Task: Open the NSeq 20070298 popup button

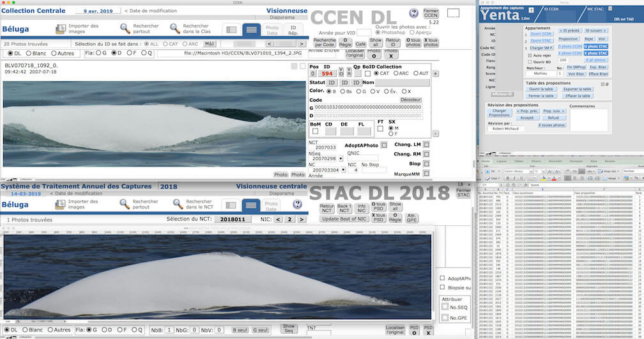Action: pos(341,159)
